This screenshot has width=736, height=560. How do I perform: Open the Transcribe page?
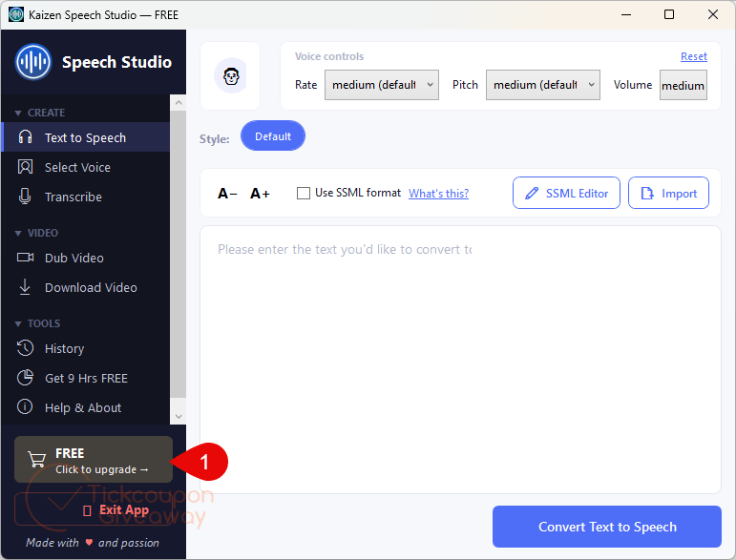[86, 197]
